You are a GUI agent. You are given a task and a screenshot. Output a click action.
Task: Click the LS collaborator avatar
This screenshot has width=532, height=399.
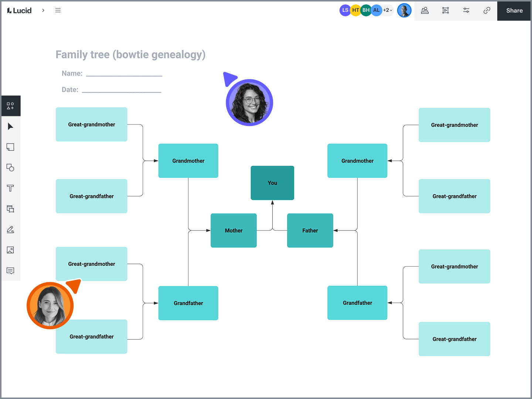point(345,10)
